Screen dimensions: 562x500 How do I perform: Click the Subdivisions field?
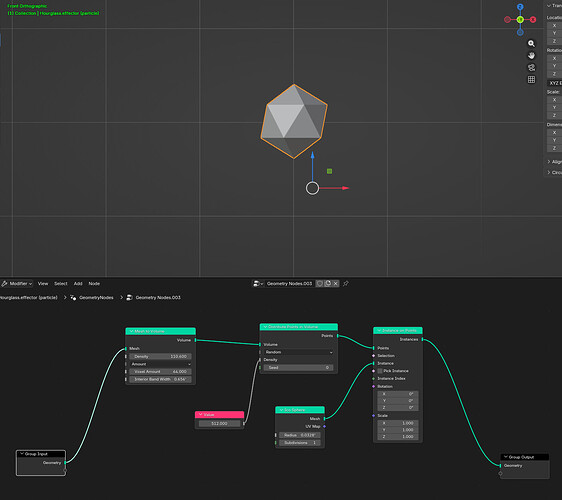coord(300,443)
